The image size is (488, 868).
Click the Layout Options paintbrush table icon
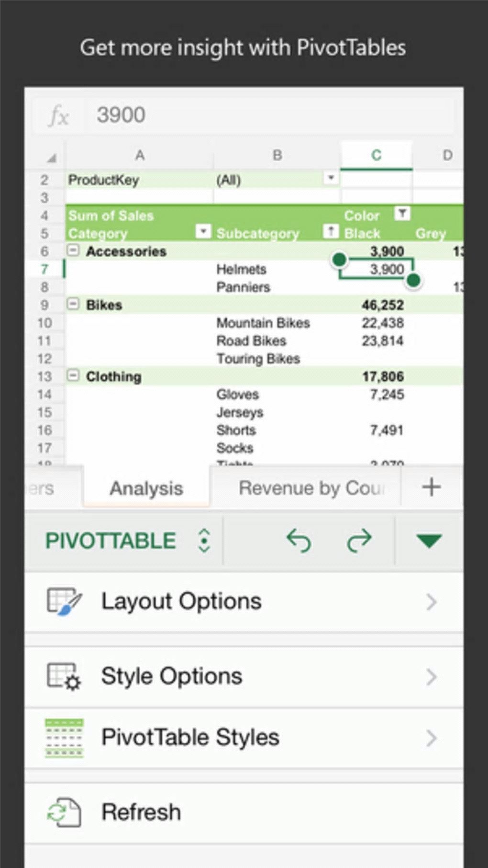64,601
